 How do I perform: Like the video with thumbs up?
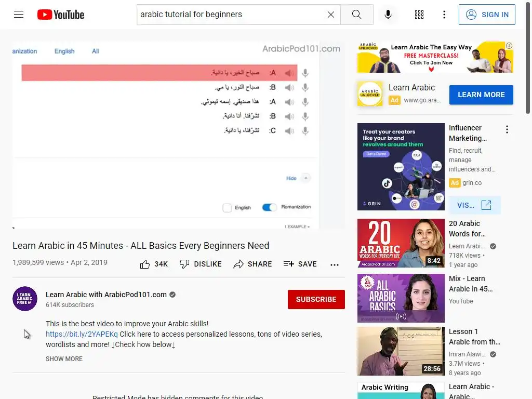(x=154, y=264)
